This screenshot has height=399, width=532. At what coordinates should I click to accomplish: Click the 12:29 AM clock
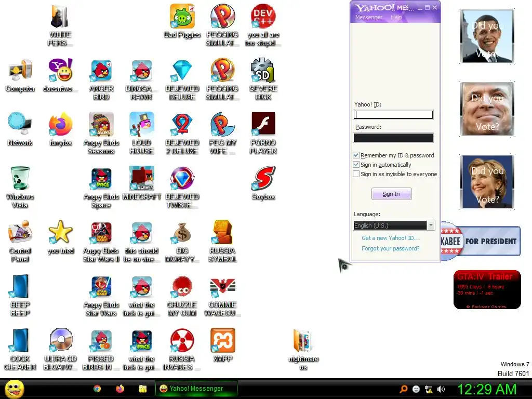point(487,389)
